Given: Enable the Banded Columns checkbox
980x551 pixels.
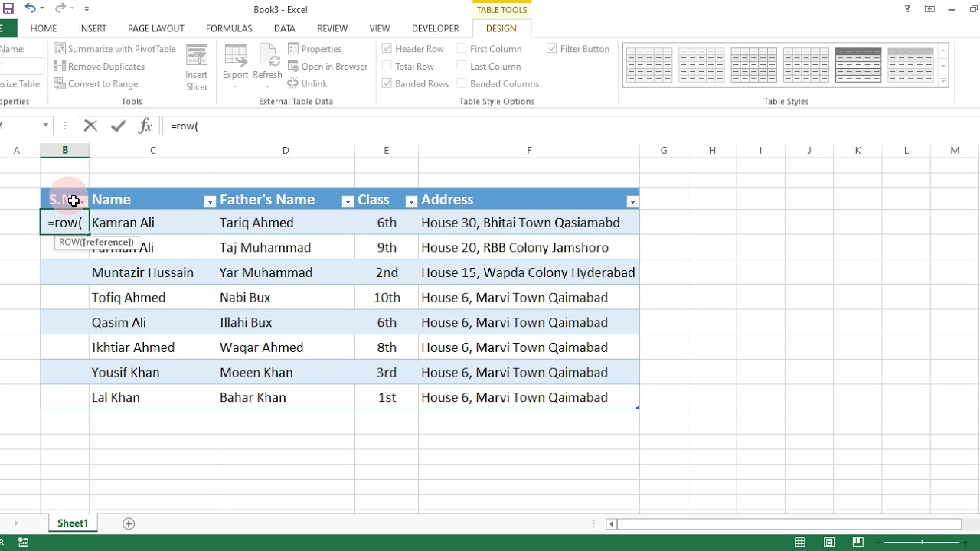Looking at the screenshot, I should tap(462, 83).
